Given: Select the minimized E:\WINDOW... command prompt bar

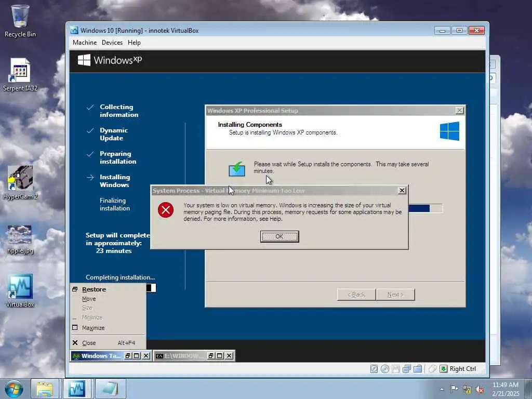Looking at the screenshot, I should 180,355.
